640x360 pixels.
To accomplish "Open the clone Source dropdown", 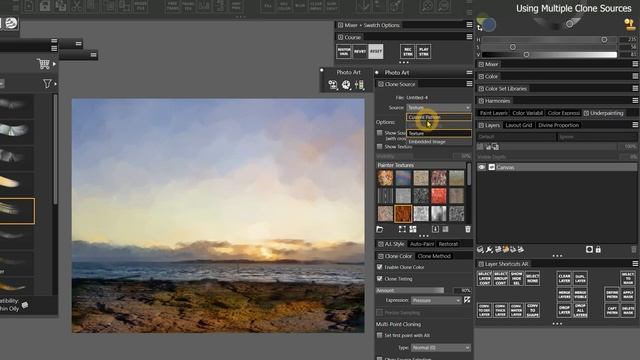I will click(x=439, y=107).
